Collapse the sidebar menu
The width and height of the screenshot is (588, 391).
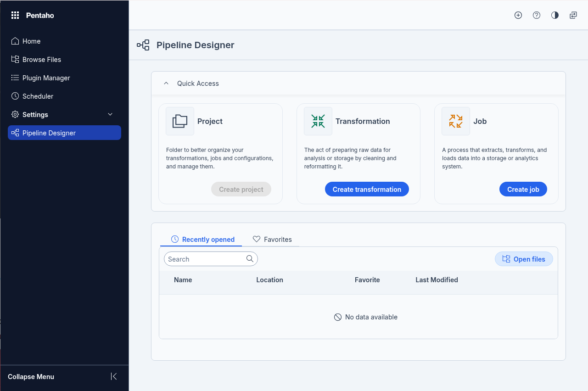(x=114, y=376)
